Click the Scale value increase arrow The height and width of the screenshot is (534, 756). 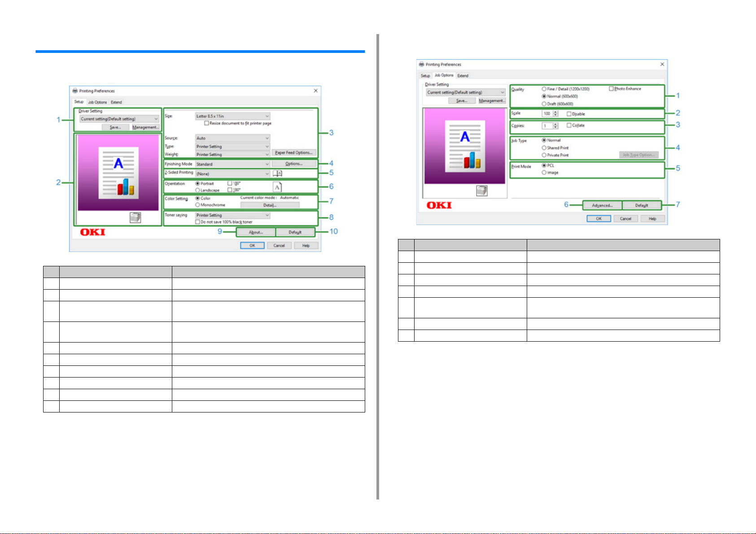[x=556, y=112]
